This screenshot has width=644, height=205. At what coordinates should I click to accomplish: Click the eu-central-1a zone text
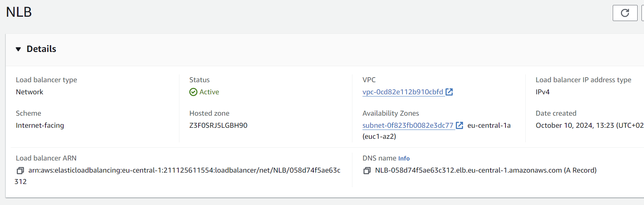pyautogui.click(x=489, y=126)
